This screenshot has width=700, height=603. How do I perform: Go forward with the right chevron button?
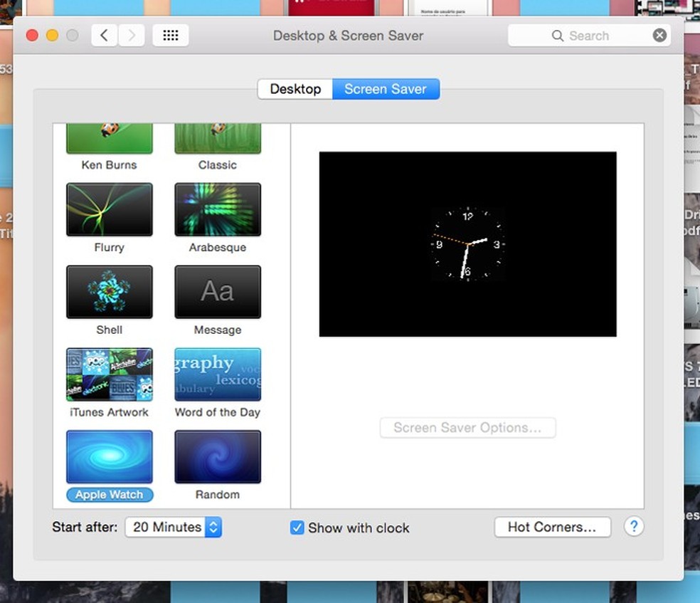(131, 36)
